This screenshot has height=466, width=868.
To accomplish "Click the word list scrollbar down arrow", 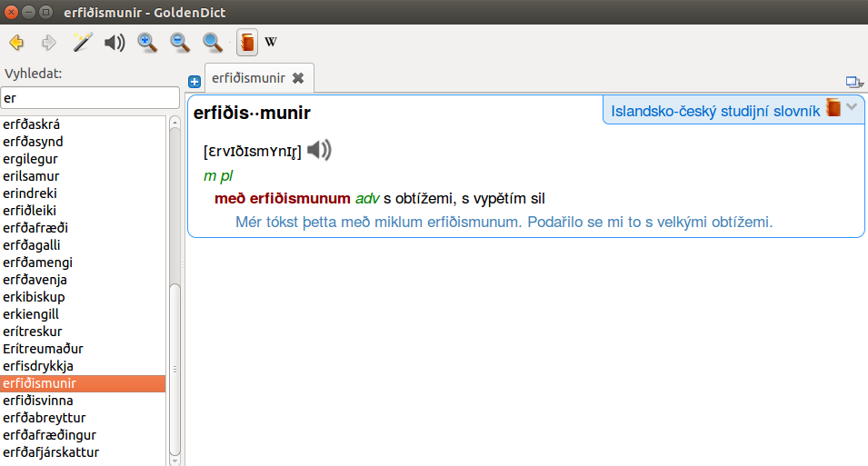I will click(x=175, y=461).
